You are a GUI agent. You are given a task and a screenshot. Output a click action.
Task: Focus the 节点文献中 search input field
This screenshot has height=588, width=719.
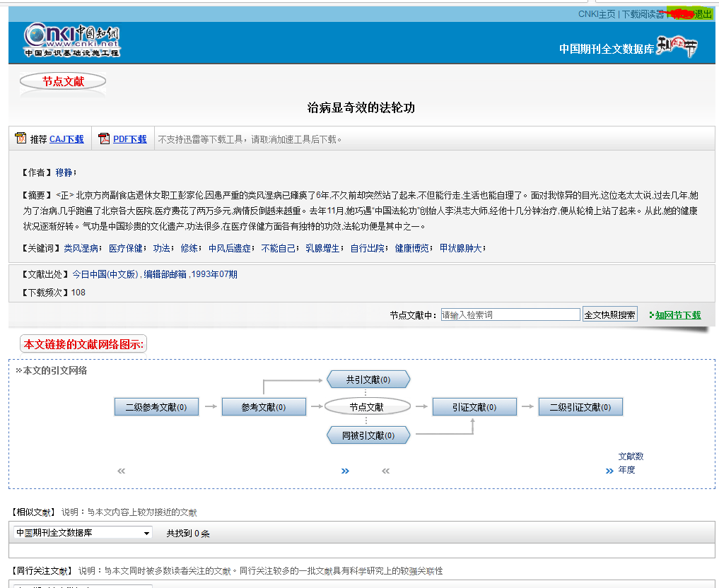510,315
